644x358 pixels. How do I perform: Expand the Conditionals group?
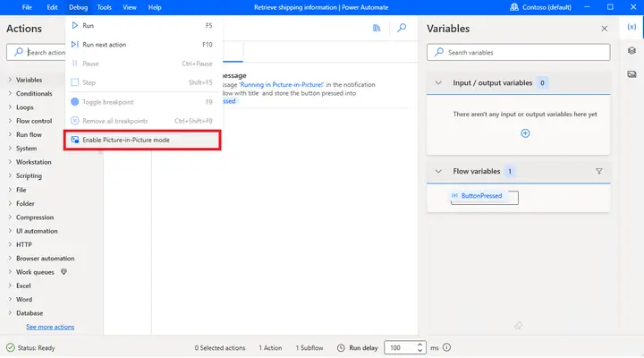tap(34, 93)
